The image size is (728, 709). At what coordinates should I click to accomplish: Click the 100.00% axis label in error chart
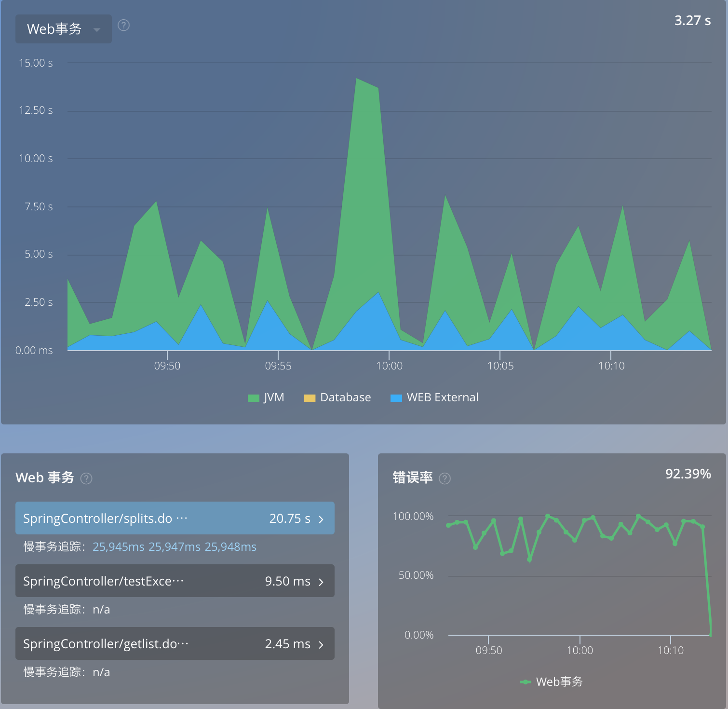click(x=413, y=516)
